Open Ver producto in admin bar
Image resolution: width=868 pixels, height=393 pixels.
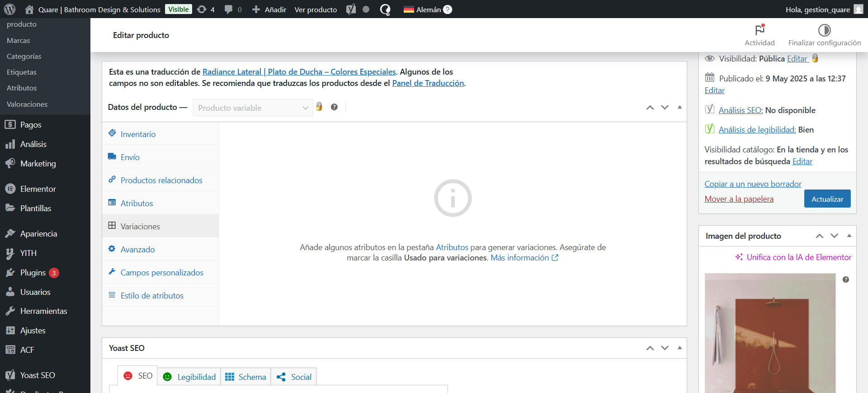pos(316,9)
